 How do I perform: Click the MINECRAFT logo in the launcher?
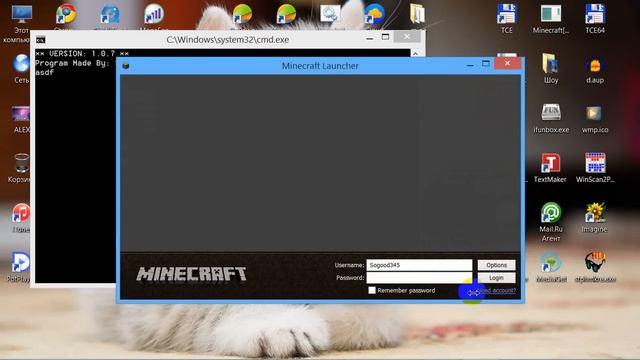point(191,274)
